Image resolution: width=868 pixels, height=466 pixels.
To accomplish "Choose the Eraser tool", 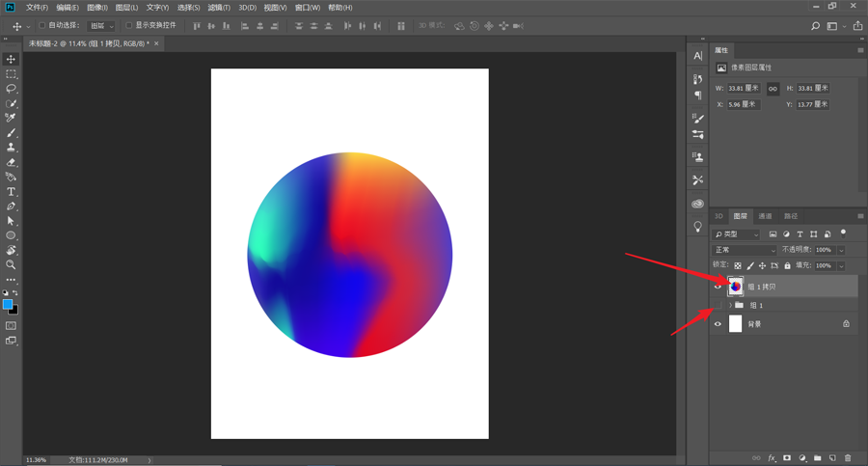I will pos(12,162).
